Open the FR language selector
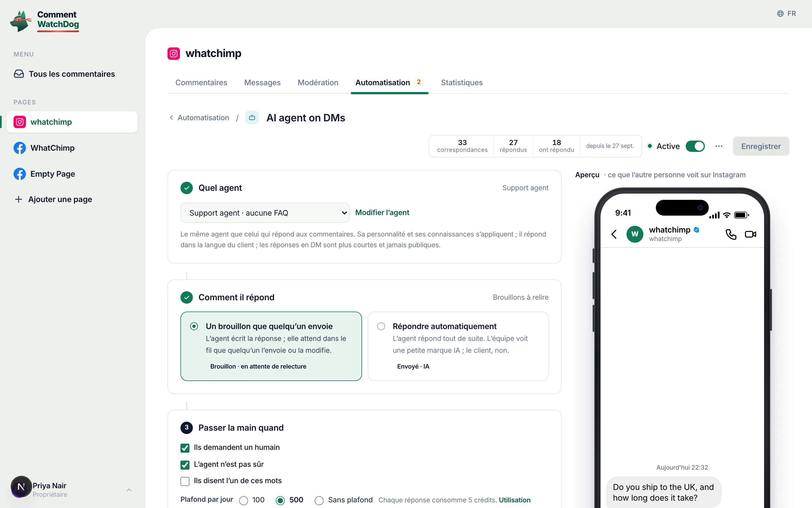The width and height of the screenshot is (812, 508). (787, 14)
